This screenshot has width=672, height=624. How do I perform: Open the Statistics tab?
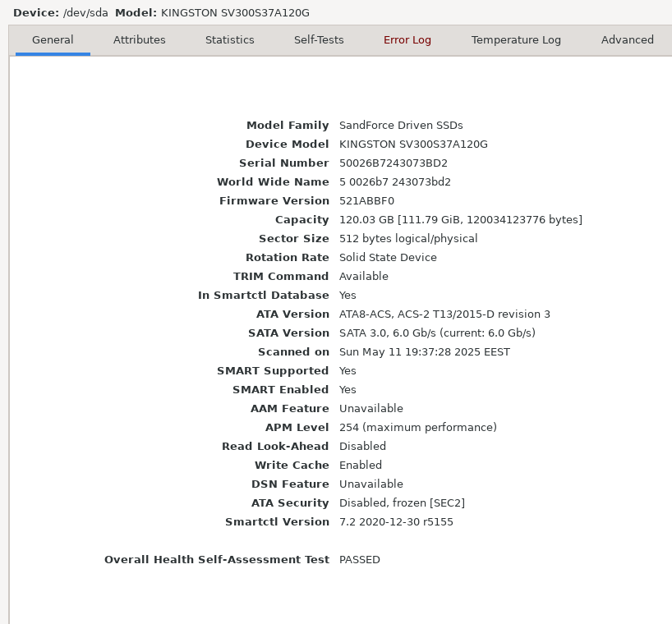click(x=230, y=40)
